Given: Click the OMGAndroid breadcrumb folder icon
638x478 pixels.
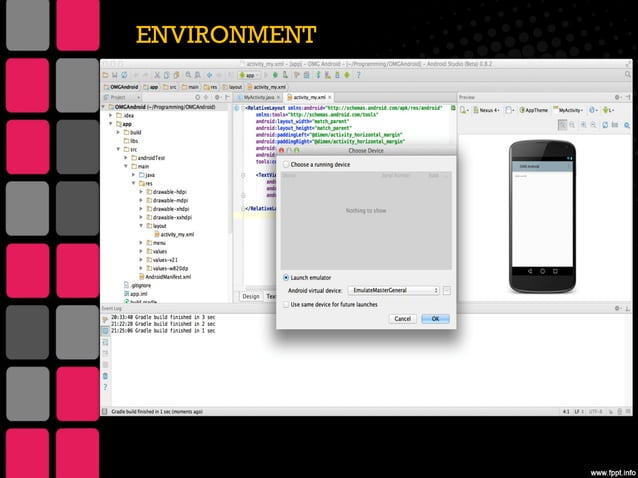Looking at the screenshot, I should click(107, 87).
